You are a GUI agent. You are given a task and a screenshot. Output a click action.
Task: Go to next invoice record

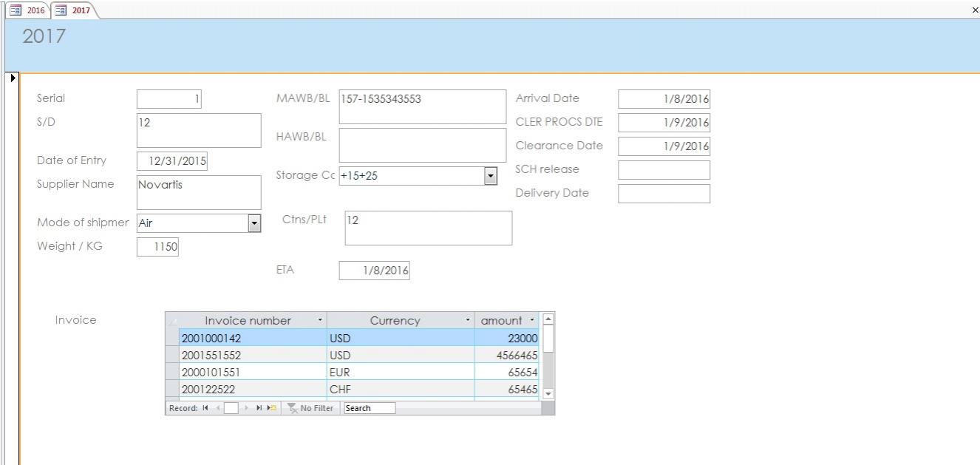point(246,408)
